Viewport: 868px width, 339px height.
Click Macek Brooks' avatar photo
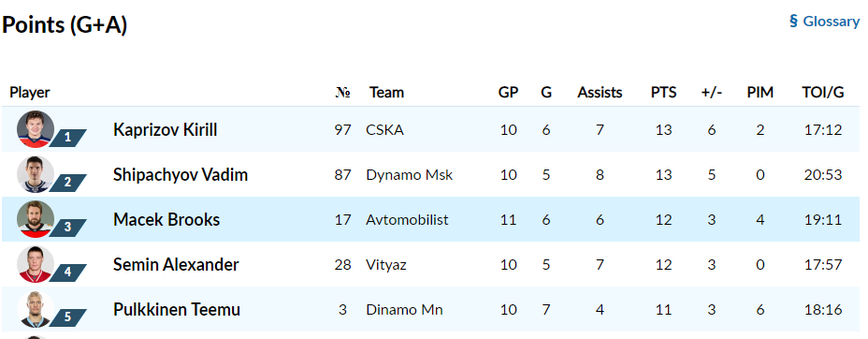[x=36, y=219]
